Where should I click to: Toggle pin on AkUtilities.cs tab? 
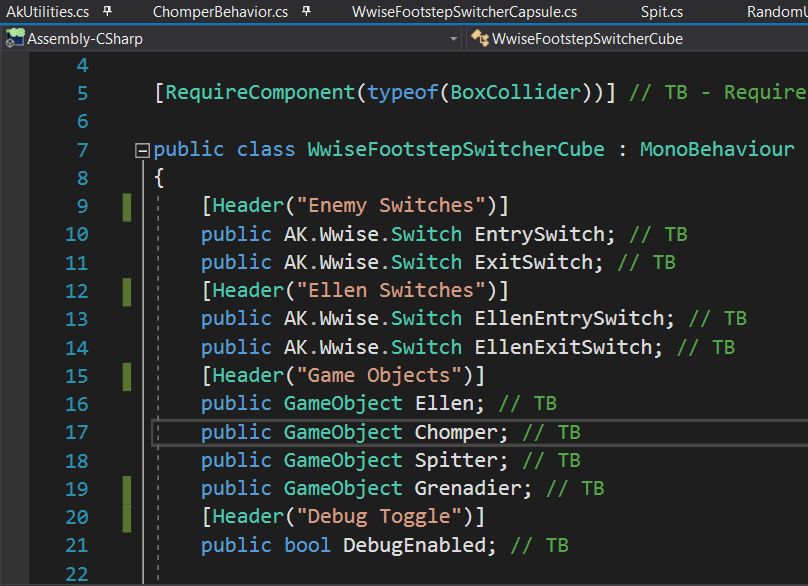[x=107, y=11]
